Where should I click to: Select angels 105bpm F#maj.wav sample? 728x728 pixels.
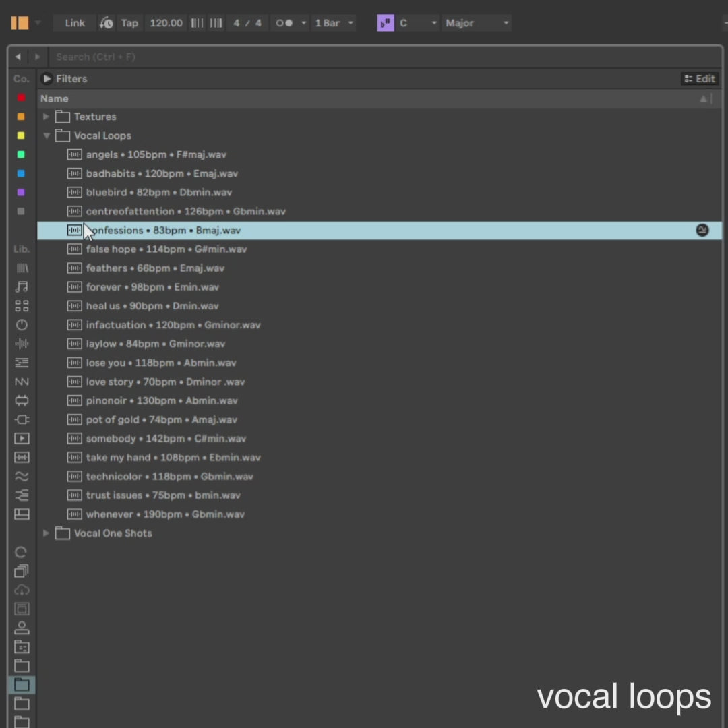[156, 154]
